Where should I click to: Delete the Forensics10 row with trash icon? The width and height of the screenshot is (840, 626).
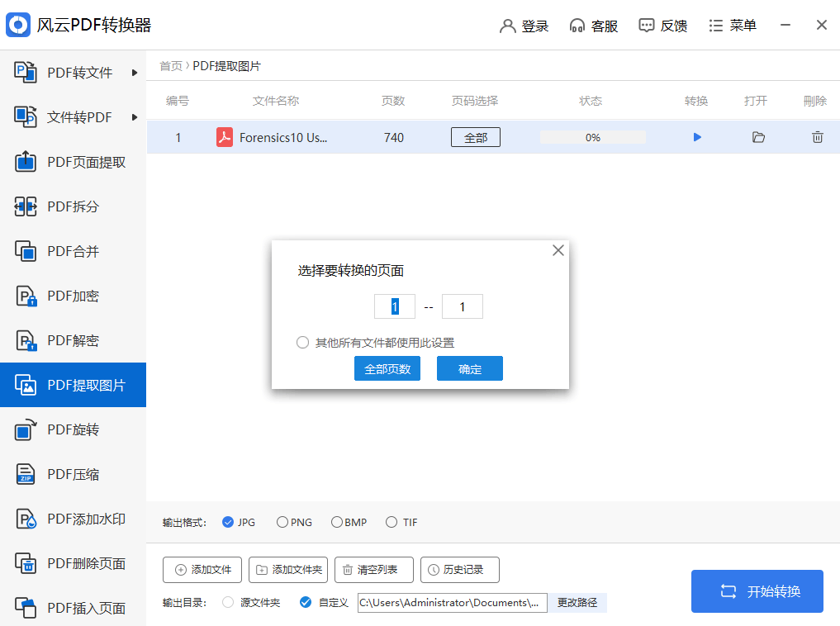click(x=818, y=137)
